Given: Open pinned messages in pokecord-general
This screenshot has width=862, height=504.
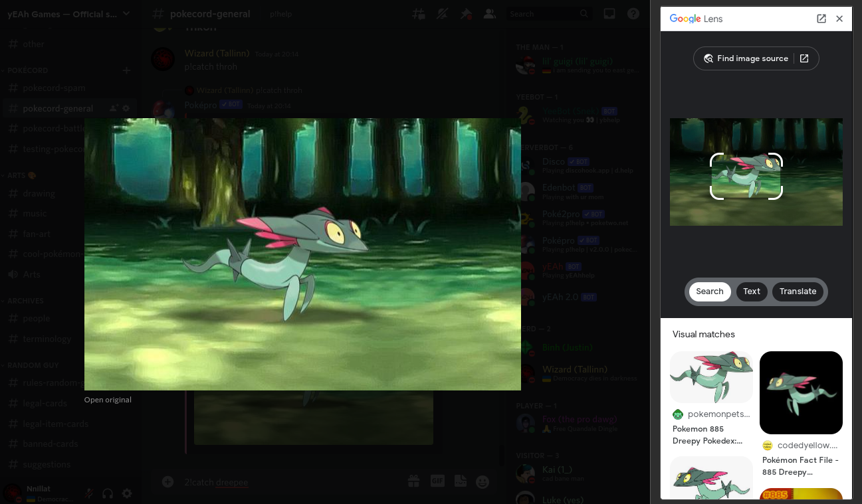Looking at the screenshot, I should point(465,14).
